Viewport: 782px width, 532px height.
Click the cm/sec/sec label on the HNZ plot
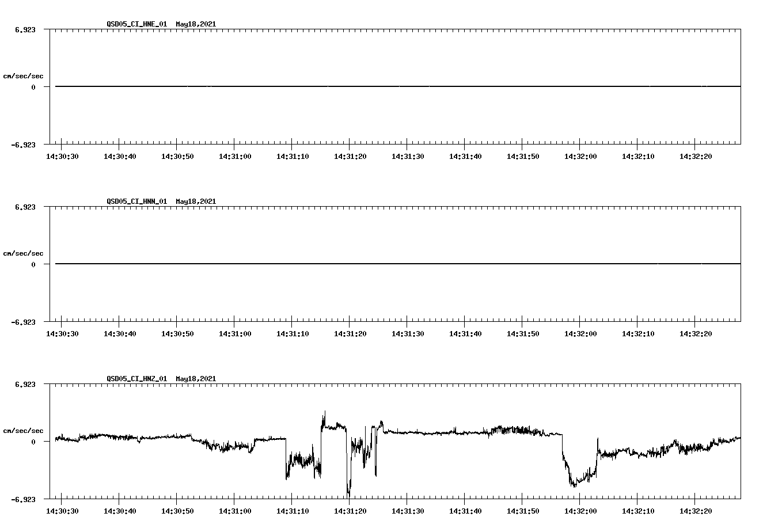(23, 430)
